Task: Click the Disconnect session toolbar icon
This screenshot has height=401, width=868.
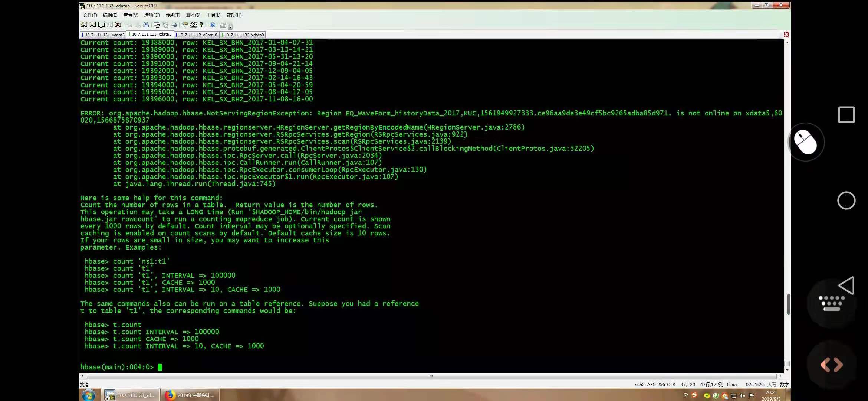Action: pyautogui.click(x=118, y=25)
